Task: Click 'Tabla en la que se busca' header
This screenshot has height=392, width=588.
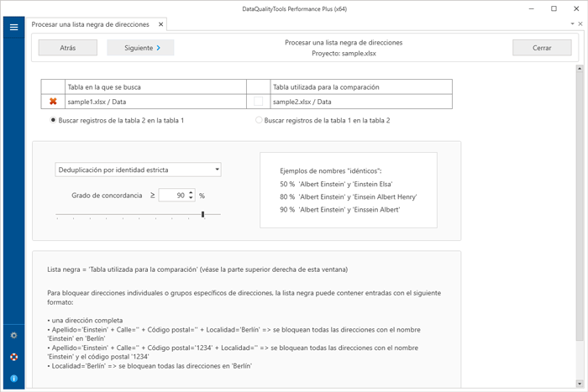Action: click(155, 87)
